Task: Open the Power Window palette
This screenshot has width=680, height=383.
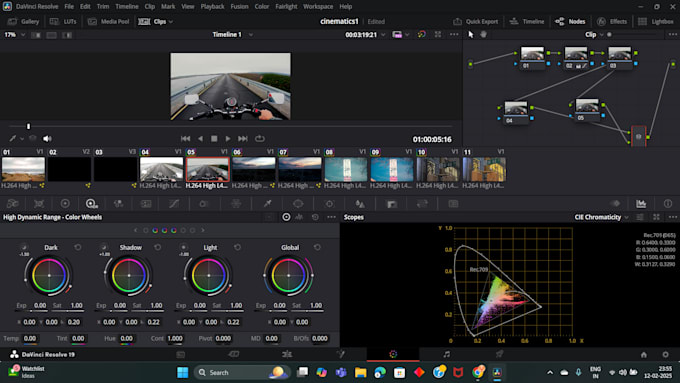Action: 298,203
